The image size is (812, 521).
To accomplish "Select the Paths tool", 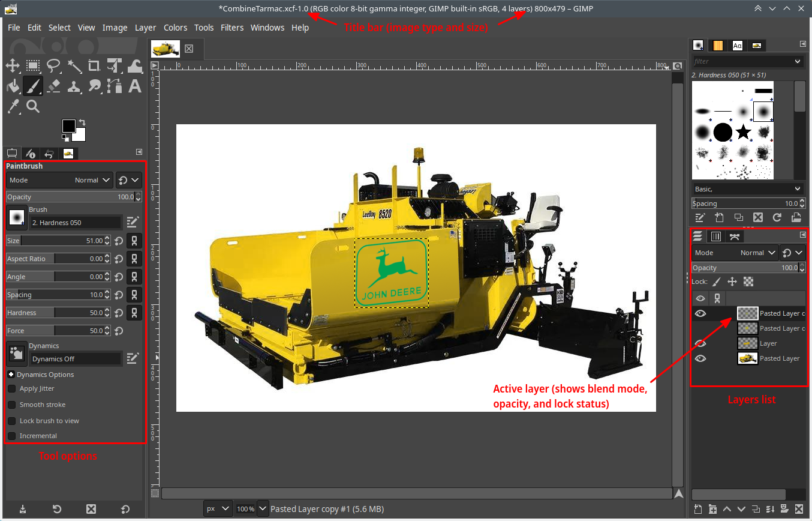I will click(115, 86).
